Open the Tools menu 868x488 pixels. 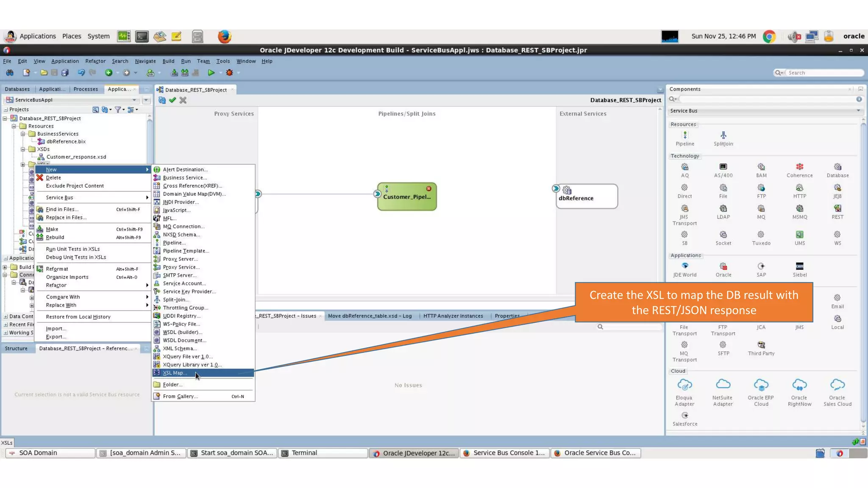point(223,61)
